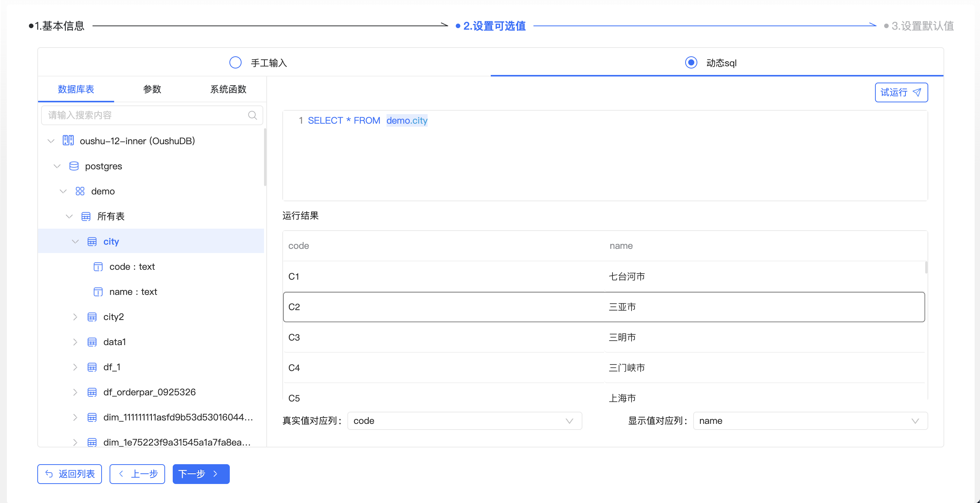Click left chevron icon in 上一步
The height and width of the screenshot is (503, 980).
click(x=121, y=474)
